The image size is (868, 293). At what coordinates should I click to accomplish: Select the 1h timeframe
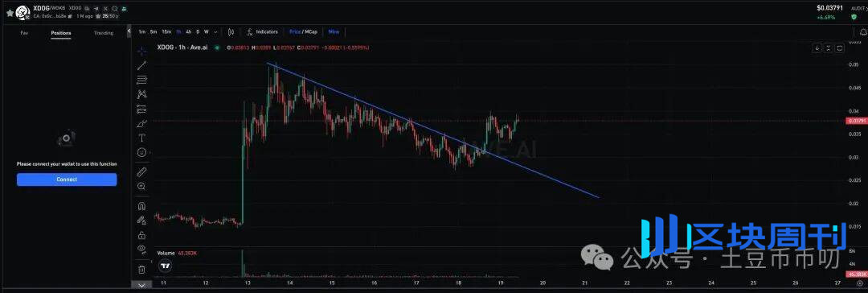pos(178,31)
